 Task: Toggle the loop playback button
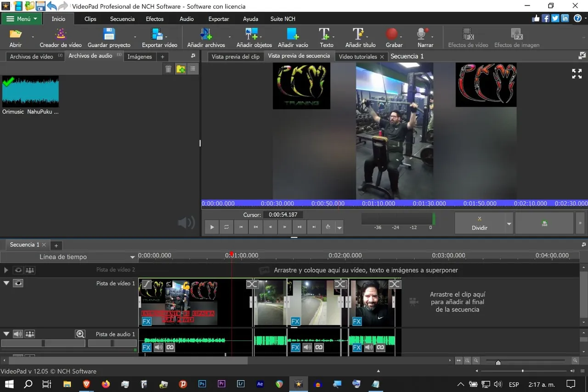226,227
